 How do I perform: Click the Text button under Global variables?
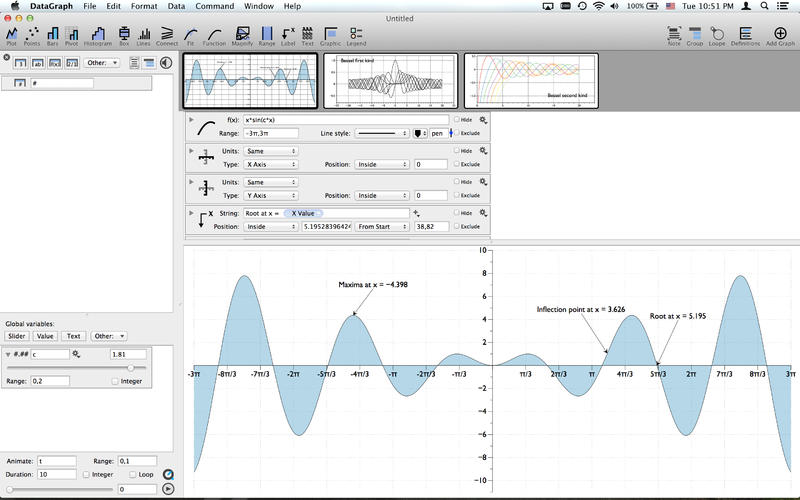point(73,336)
